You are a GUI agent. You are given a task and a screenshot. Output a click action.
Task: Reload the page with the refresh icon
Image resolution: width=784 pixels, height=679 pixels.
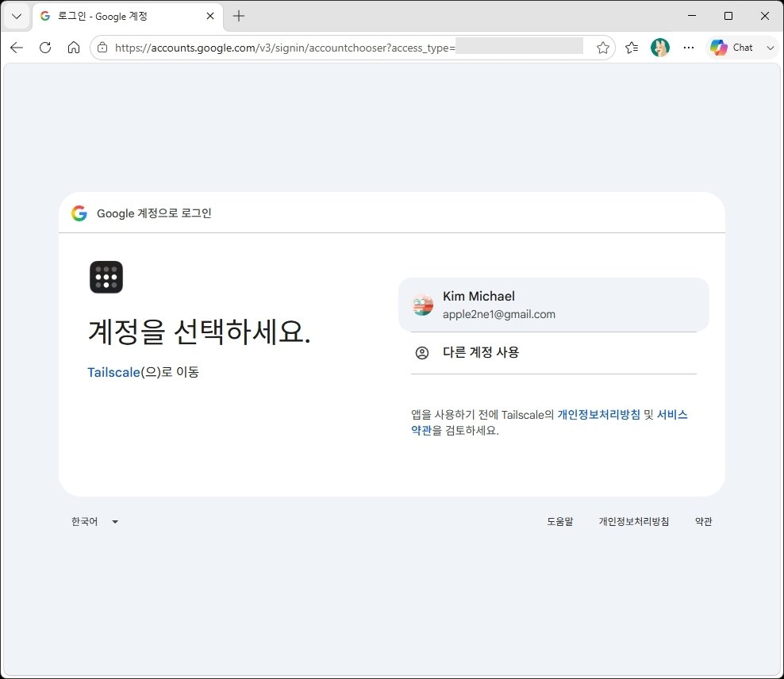pos(45,48)
